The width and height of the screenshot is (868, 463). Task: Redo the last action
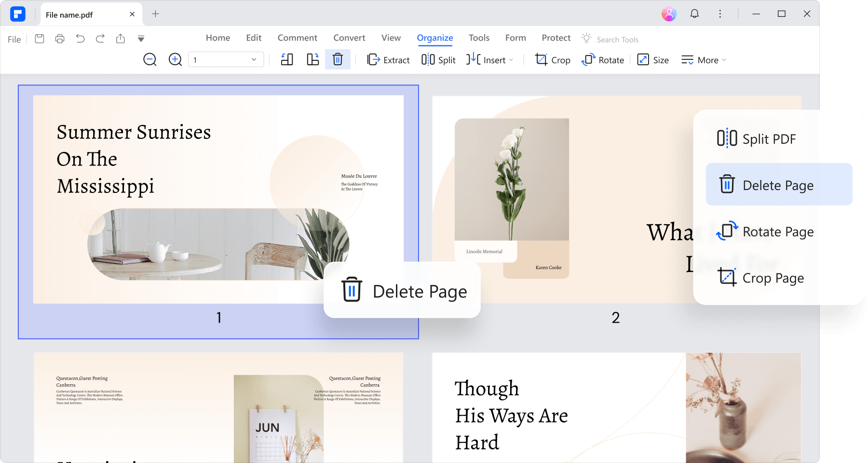click(100, 39)
